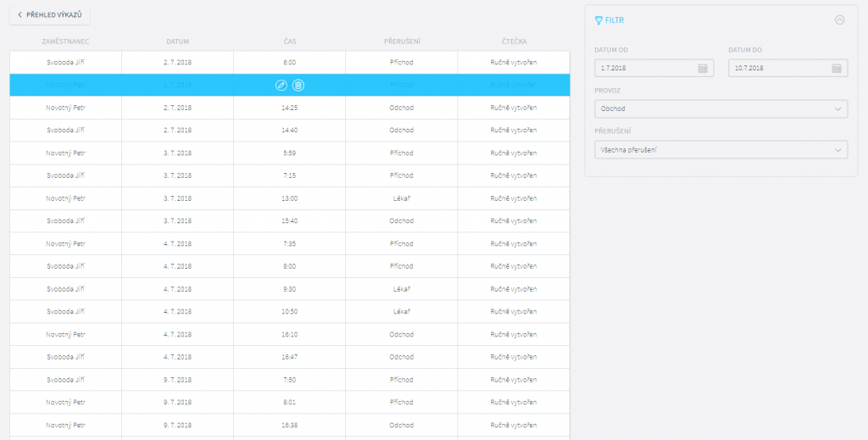
Task: Click the Přerušení column header
Action: click(401, 42)
